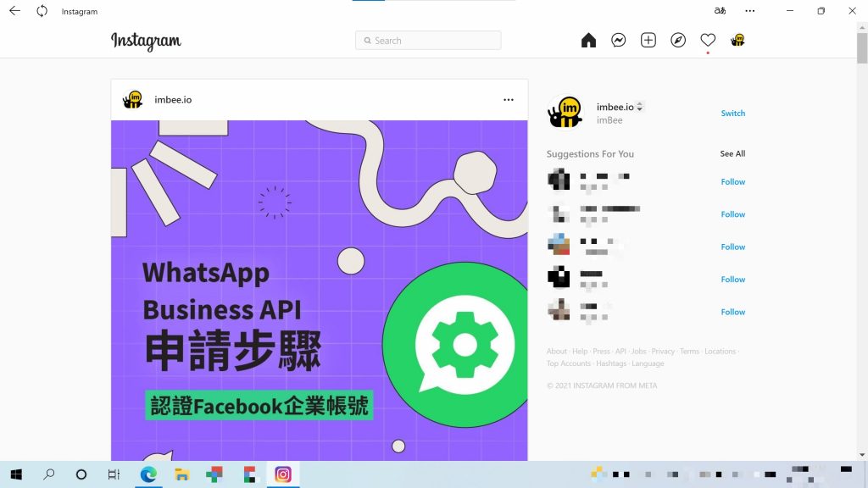The height and width of the screenshot is (488, 868).
Task: Create new post plus icon
Action: coord(648,41)
